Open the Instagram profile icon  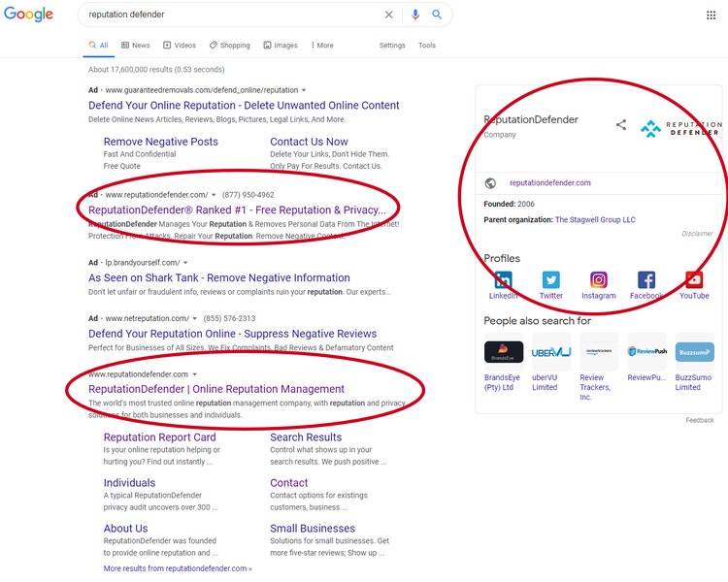599,280
